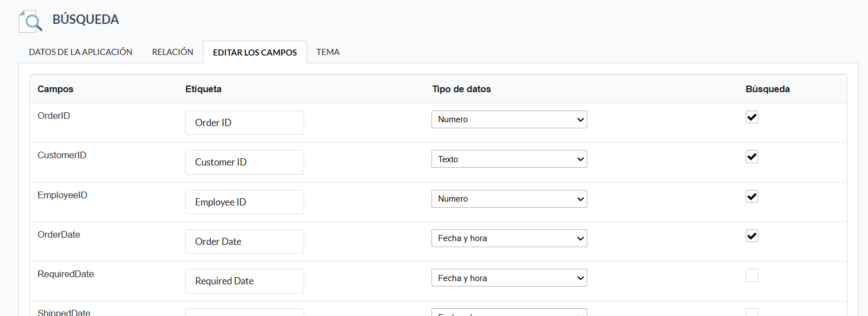Screen dimensions: 868x316
Task: Focus the Employee ID label textbox
Action: pyautogui.click(x=244, y=202)
